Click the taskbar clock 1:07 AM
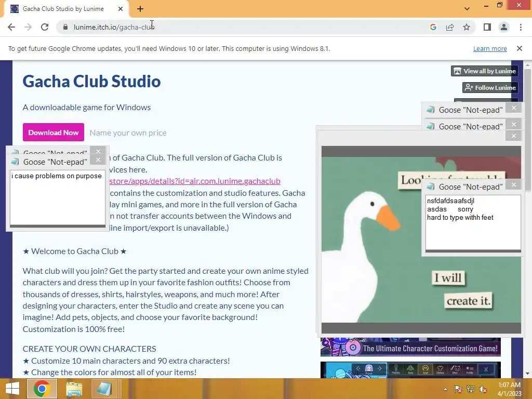This screenshot has height=399, width=532. 509,385
